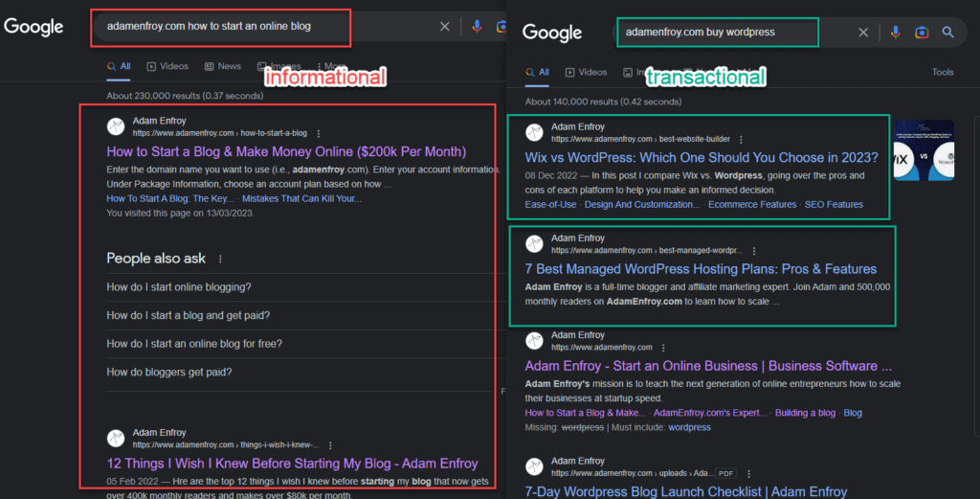This screenshot has width=980, height=499.
Task: Click the microphone icon in left search bar
Action: pyautogui.click(x=477, y=26)
